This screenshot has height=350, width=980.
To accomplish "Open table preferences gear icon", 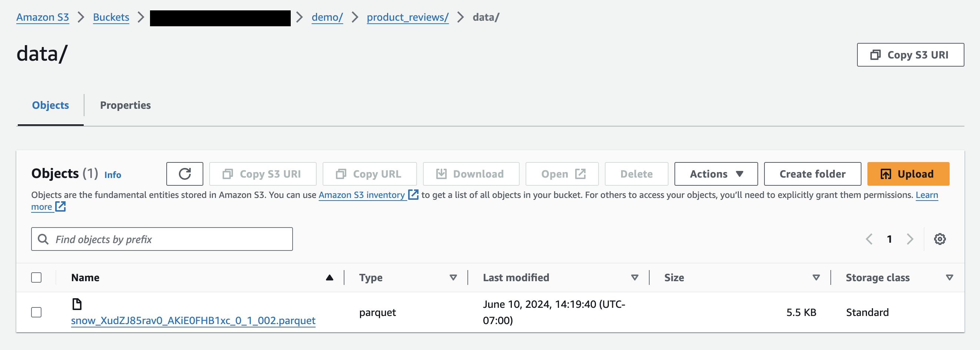I will click(x=939, y=239).
